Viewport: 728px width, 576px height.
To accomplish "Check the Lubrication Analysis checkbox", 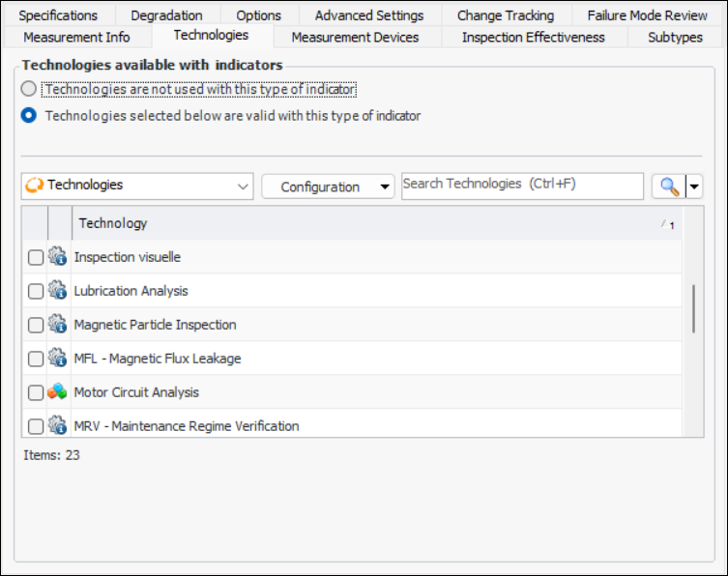I will coord(36,291).
